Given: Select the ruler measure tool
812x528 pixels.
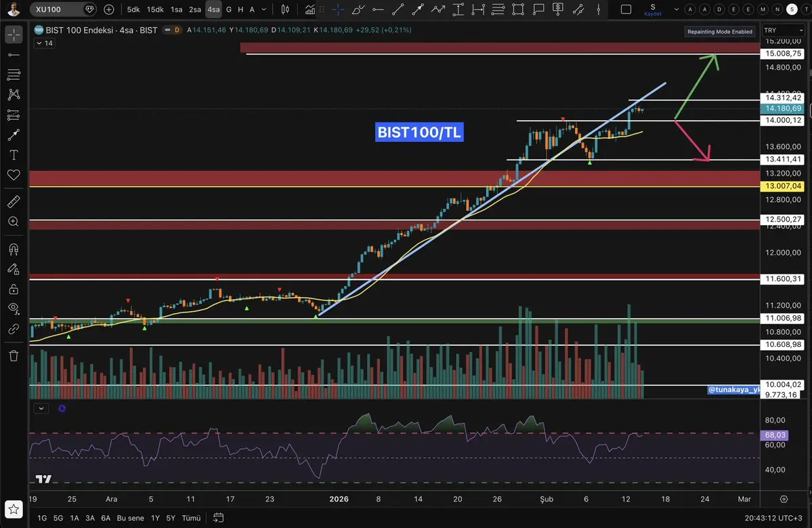Looking at the screenshot, I should [14, 201].
